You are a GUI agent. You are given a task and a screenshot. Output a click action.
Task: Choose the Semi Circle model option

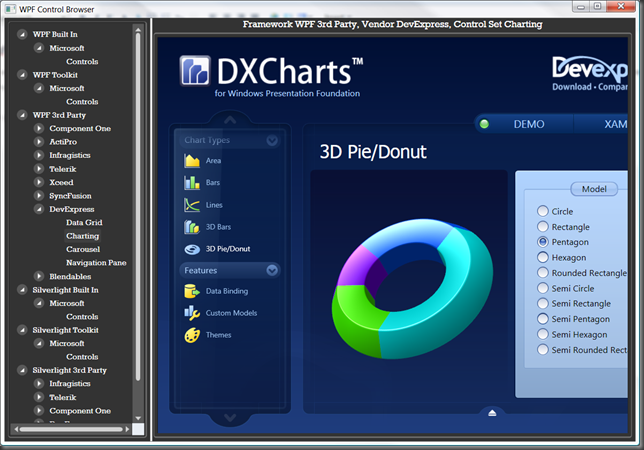click(543, 288)
